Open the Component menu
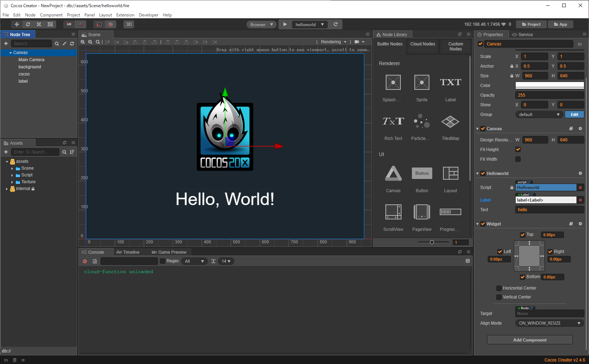 coord(51,15)
